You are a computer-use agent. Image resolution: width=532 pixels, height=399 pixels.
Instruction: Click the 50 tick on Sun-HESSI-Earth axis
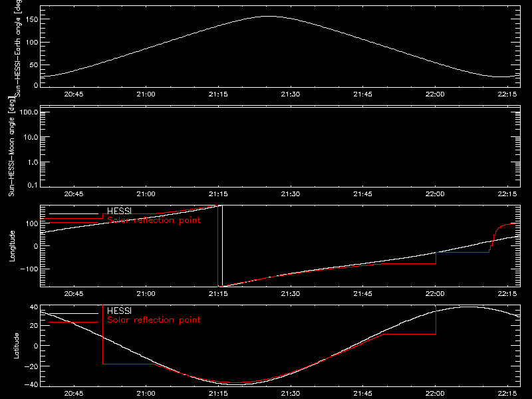[34, 65]
